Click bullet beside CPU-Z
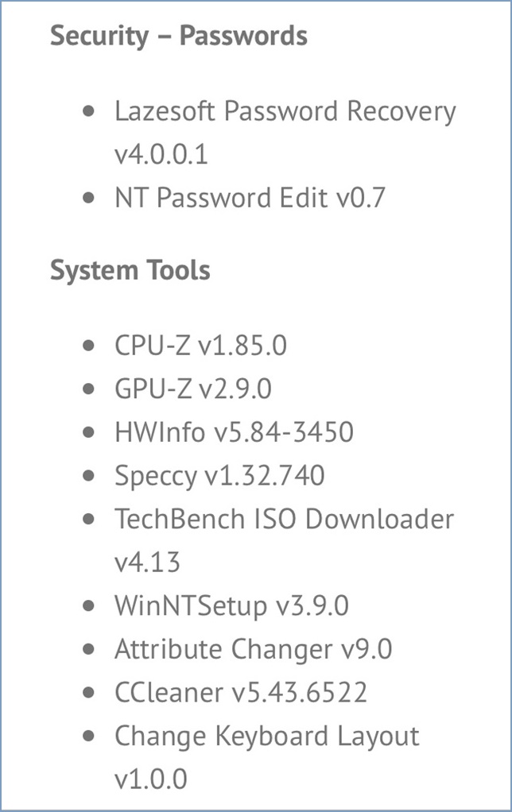 pyautogui.click(x=88, y=346)
